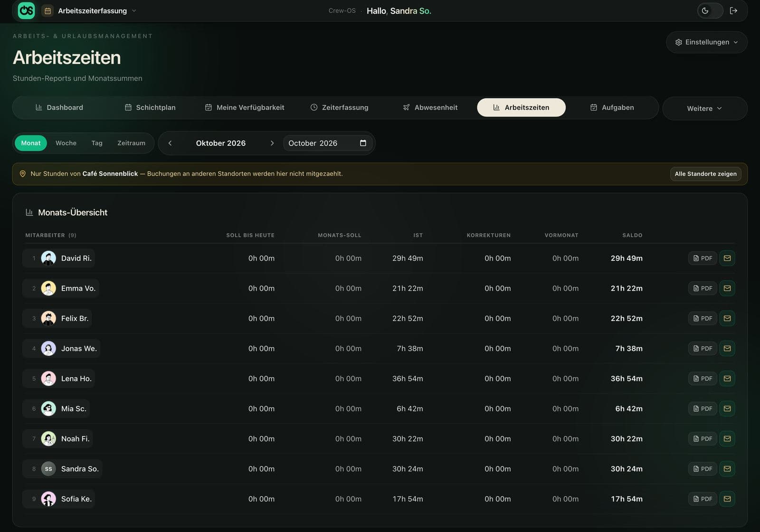Viewport: 760px width, 532px height.
Task: Go to next month with right chevron
Action: 272,143
